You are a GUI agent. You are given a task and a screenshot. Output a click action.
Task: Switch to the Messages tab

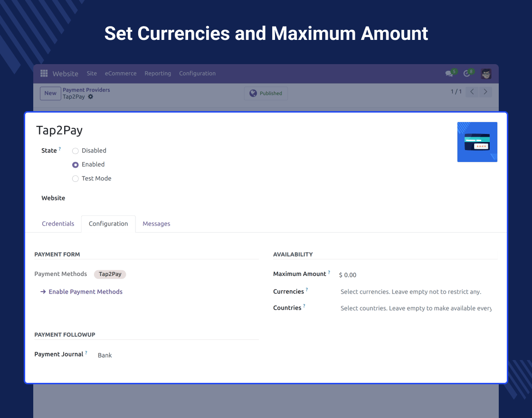(x=156, y=224)
